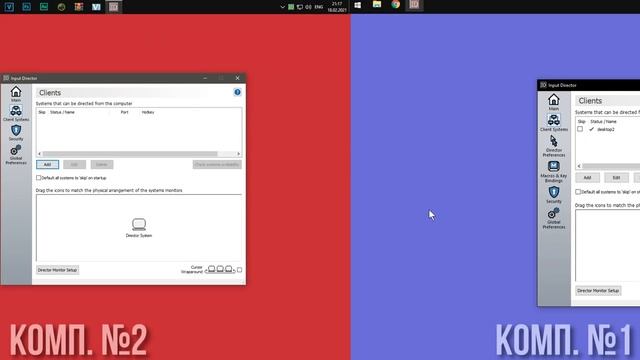Open the volume control in system tray

coord(308,7)
